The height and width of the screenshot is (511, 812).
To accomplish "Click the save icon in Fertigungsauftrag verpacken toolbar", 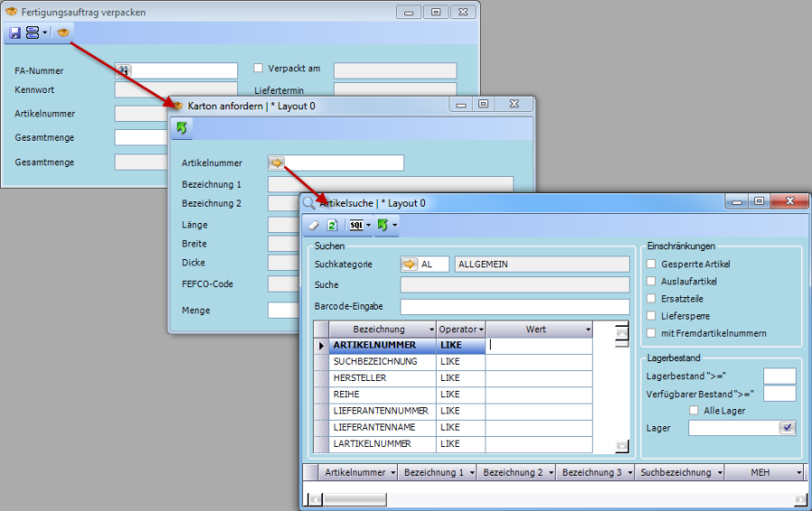I will tap(14, 33).
